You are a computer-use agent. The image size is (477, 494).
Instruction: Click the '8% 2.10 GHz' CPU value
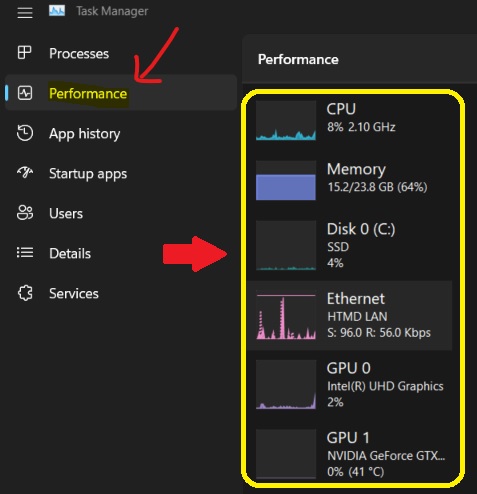[361, 127]
